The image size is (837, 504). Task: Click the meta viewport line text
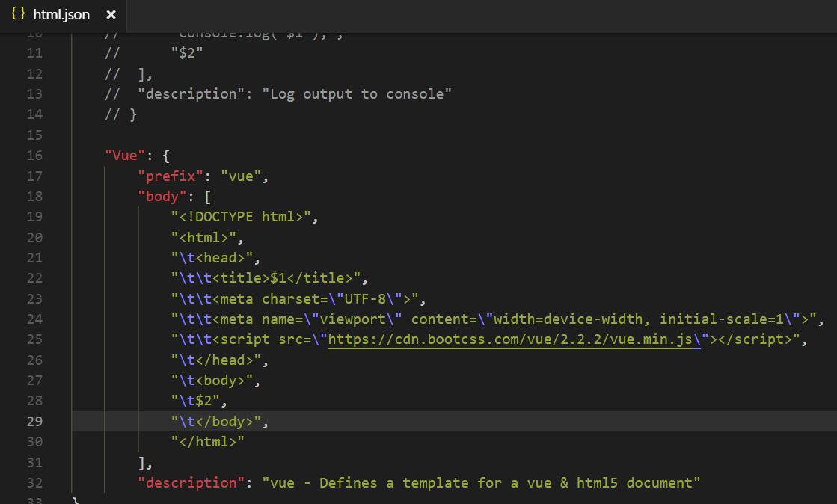pos(494,319)
